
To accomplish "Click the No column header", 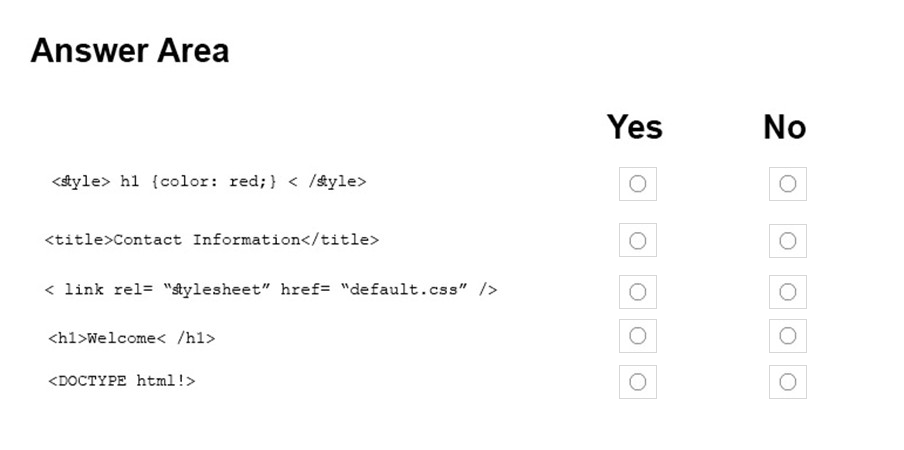I will (x=785, y=127).
